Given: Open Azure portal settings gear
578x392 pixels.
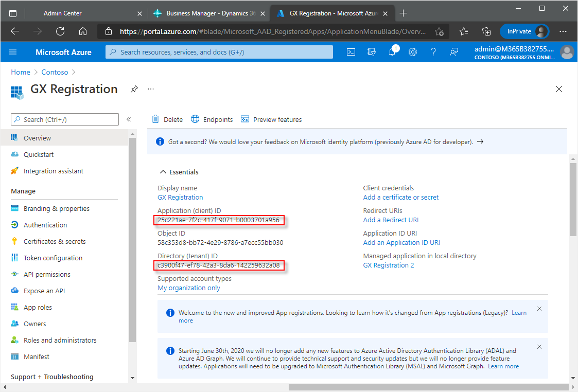Looking at the screenshot, I should pos(413,52).
